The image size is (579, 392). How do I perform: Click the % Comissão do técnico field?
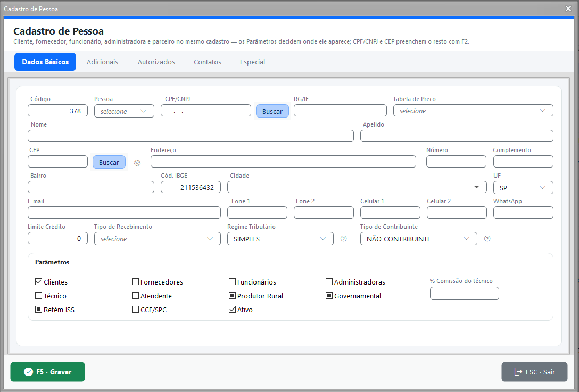[464, 294]
